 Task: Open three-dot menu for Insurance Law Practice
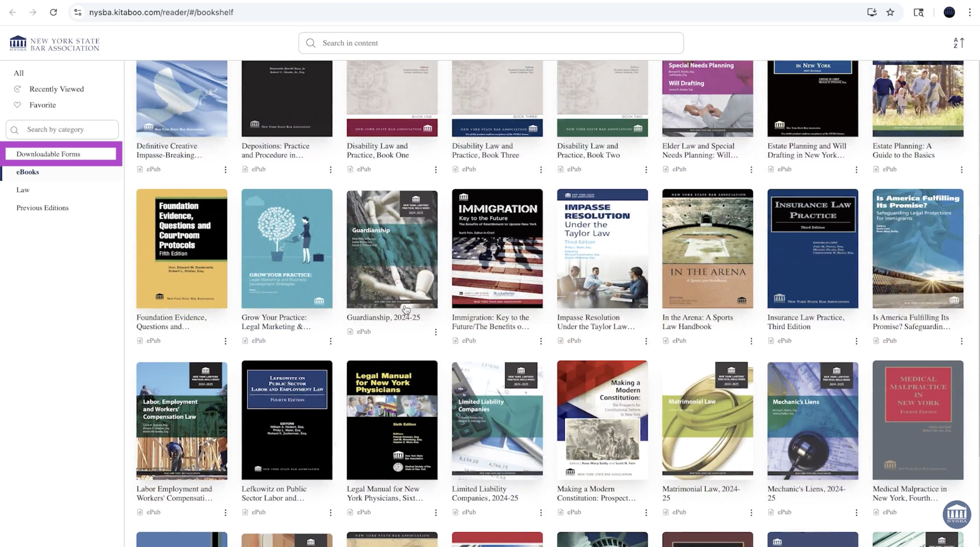tap(856, 341)
